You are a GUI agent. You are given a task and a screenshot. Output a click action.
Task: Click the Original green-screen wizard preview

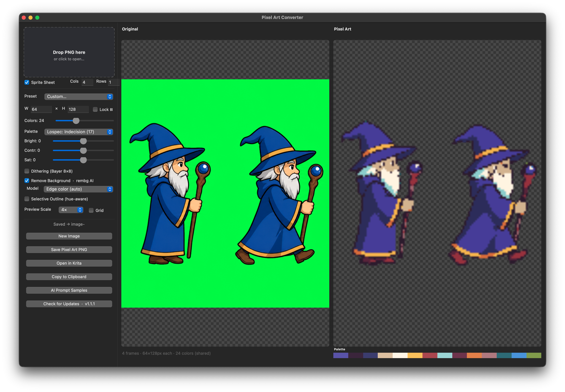225,193
